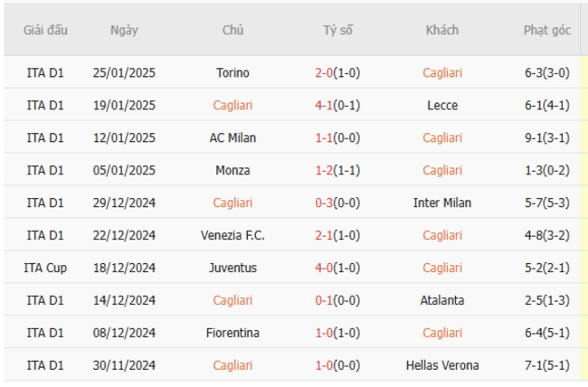Click the Ngày column header
This screenshot has width=588, height=387.
tap(124, 30)
